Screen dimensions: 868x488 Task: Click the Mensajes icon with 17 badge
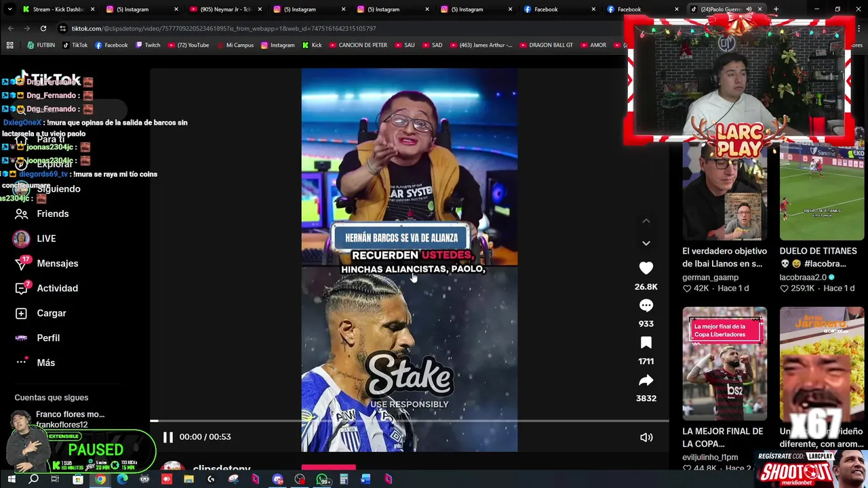(x=21, y=264)
